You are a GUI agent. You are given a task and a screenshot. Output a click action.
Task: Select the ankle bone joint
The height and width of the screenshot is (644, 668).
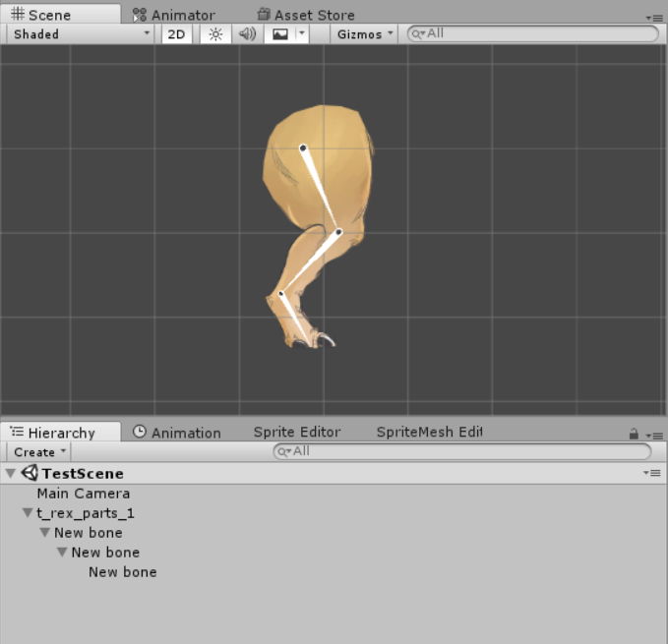tap(280, 293)
